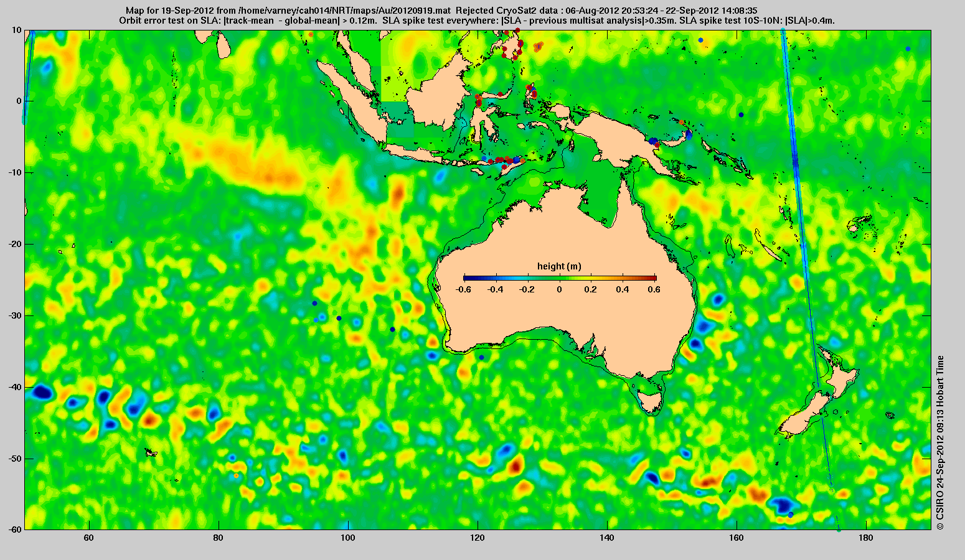Click the 0.2 colorbar tick label
The image size is (965, 560).
tap(592, 289)
